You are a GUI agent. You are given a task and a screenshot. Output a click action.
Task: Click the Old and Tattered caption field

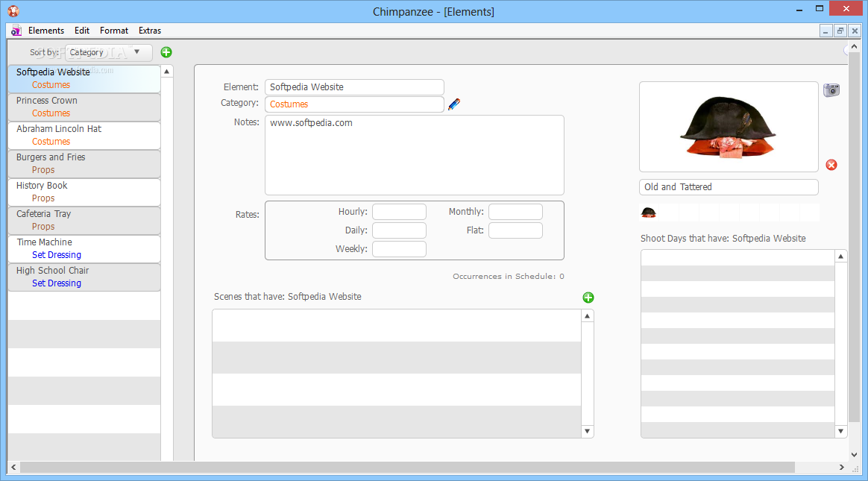point(729,187)
